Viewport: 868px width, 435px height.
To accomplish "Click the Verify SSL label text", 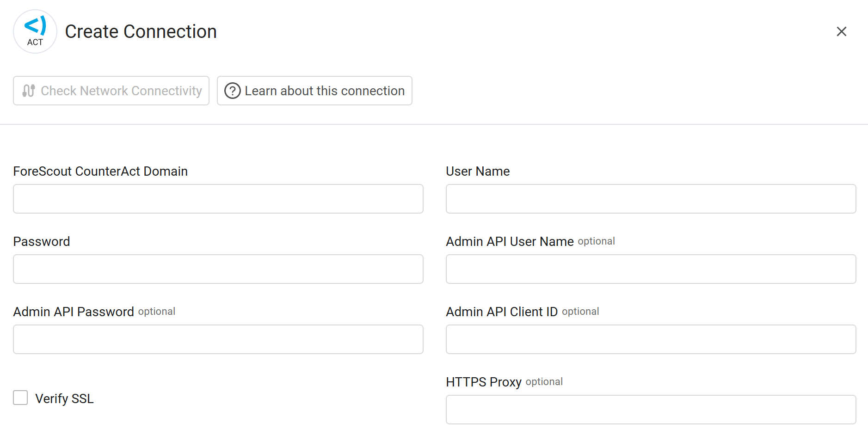I will point(64,398).
